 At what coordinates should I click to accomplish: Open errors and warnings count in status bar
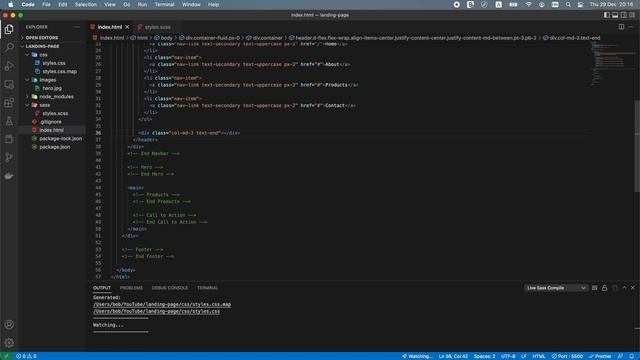pos(27,356)
